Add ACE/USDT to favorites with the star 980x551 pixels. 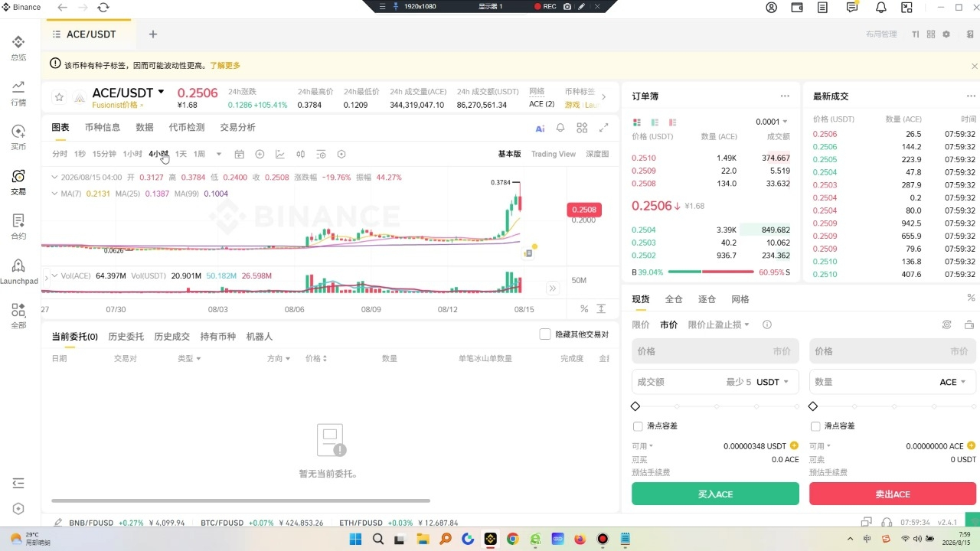[59, 97]
